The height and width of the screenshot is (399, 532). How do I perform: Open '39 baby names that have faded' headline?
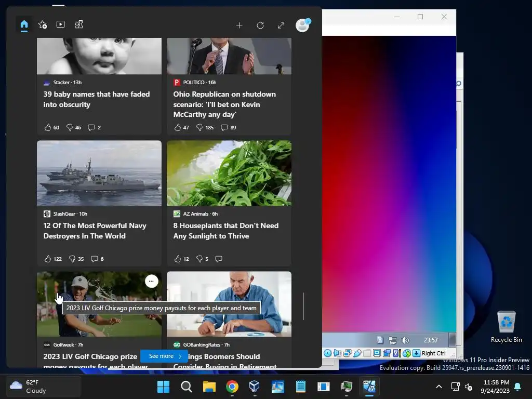pyautogui.click(x=96, y=99)
